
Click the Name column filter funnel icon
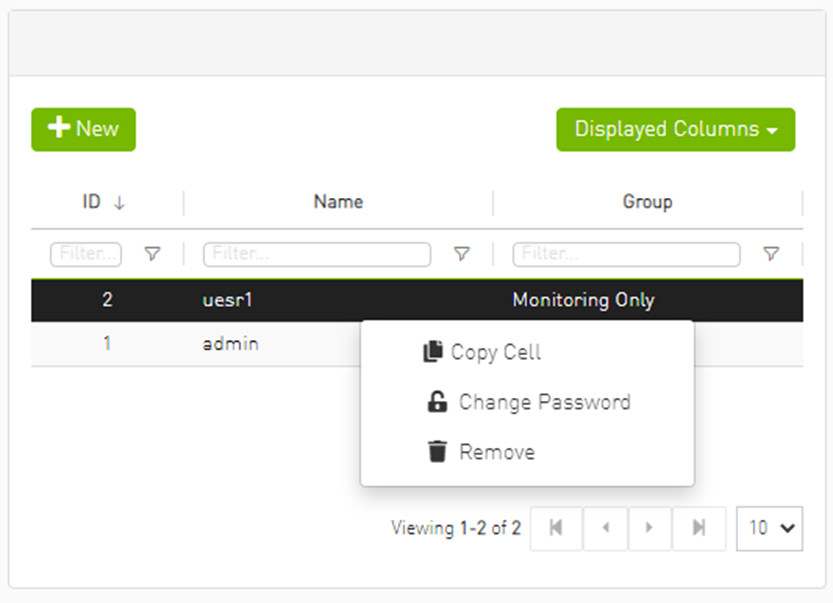coord(461,254)
